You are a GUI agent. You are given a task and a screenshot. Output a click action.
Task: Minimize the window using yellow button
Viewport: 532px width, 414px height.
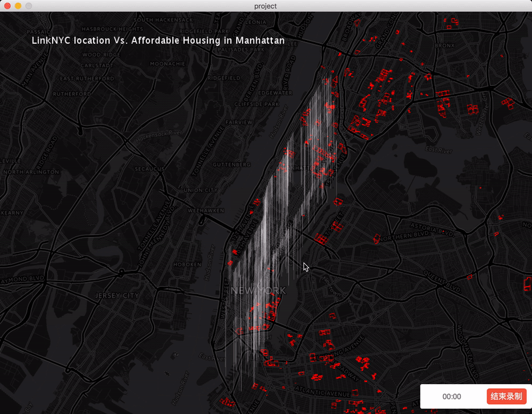point(18,6)
